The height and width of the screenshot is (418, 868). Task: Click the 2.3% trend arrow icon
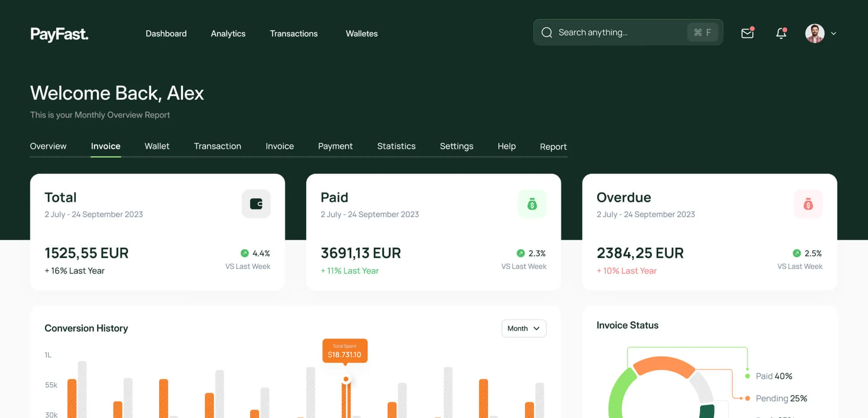click(520, 253)
